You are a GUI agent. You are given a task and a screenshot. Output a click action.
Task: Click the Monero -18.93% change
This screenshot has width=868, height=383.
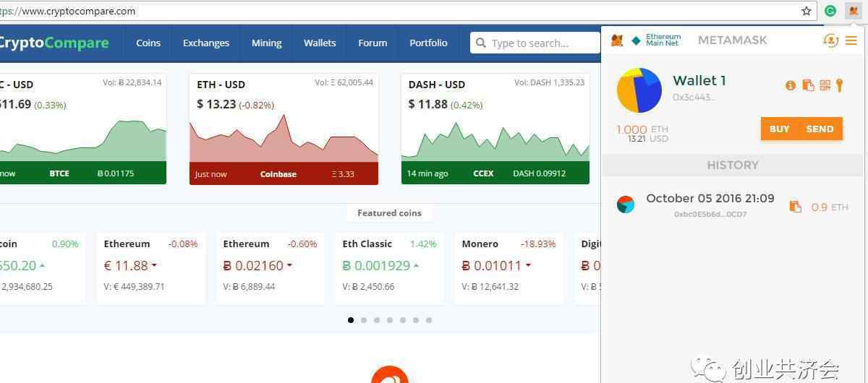click(537, 244)
